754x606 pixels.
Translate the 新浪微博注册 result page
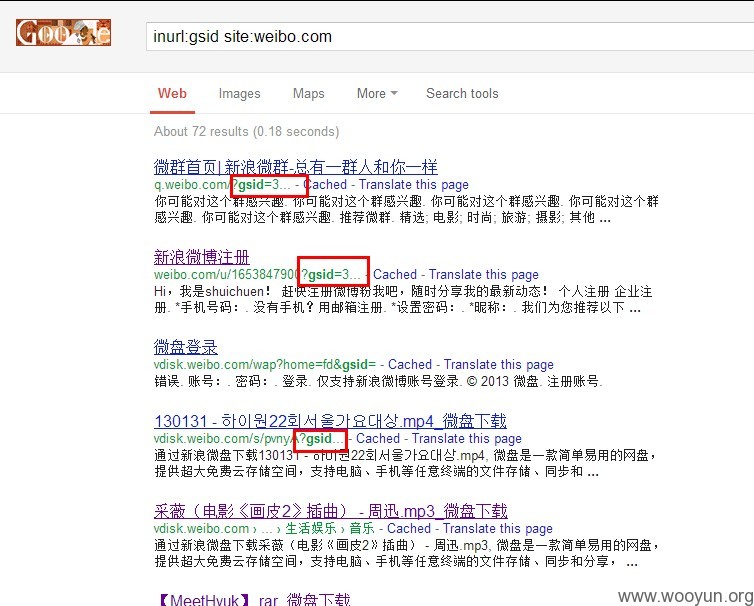(x=484, y=275)
